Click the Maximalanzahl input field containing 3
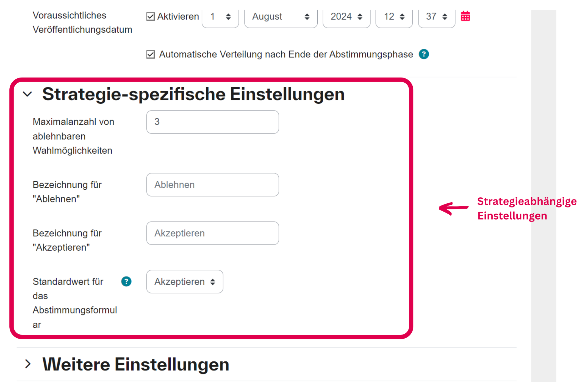This screenshot has width=588, height=382. tap(212, 122)
